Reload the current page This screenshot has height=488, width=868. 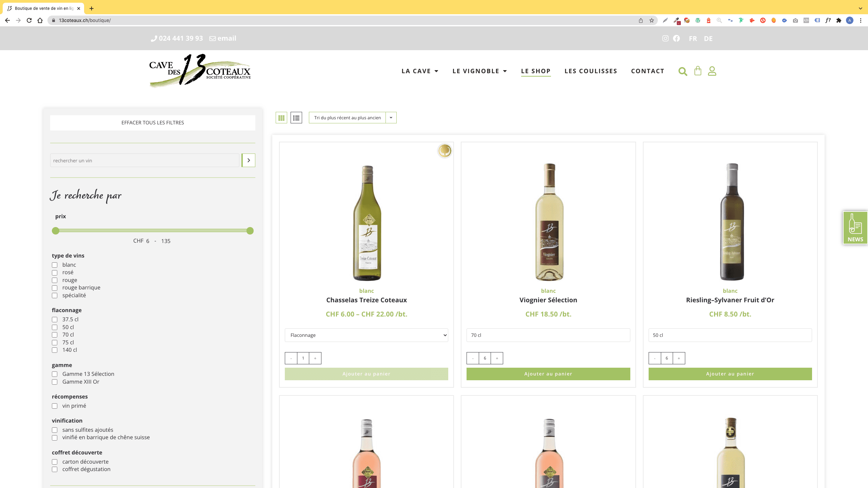[29, 20]
